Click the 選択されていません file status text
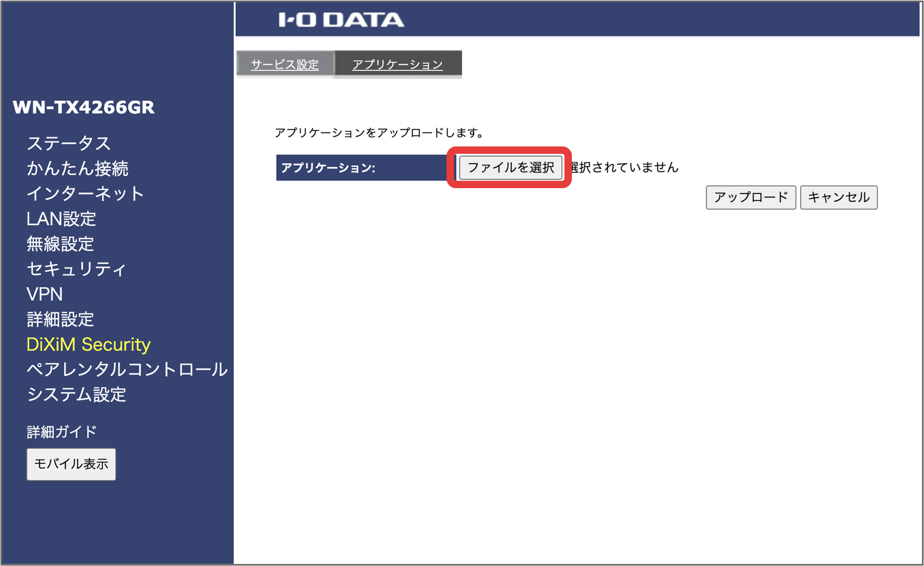The image size is (924, 566). [x=625, y=168]
